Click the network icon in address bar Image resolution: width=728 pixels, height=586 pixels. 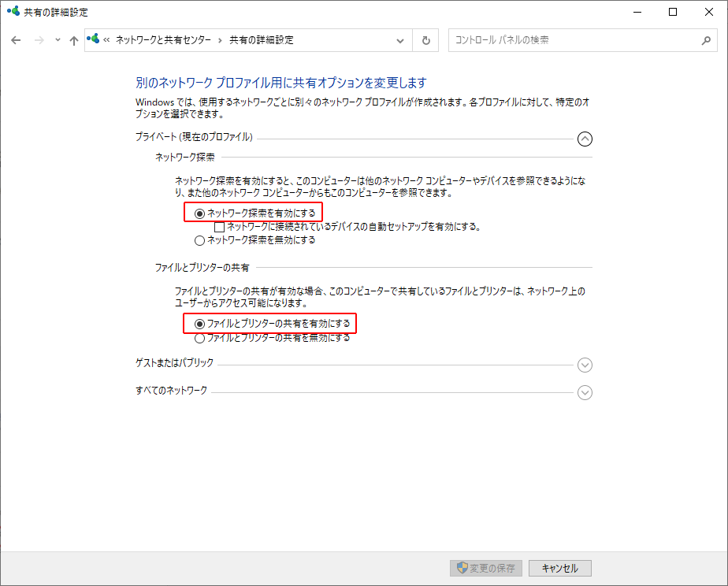[x=94, y=39]
